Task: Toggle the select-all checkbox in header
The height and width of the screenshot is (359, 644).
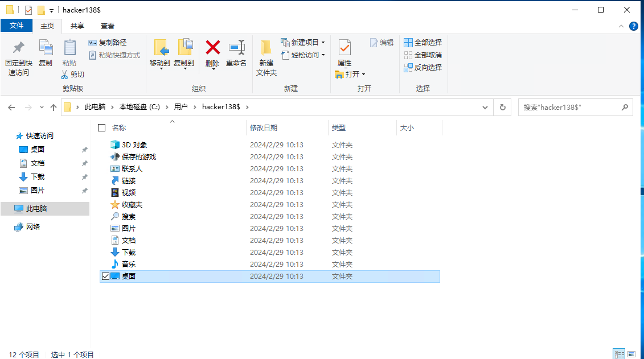Action: [102, 128]
